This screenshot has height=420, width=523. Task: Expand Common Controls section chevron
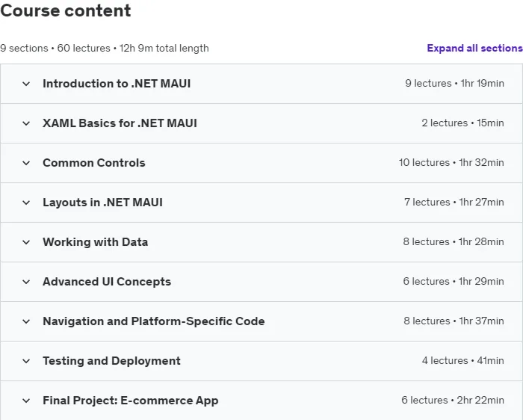26,163
